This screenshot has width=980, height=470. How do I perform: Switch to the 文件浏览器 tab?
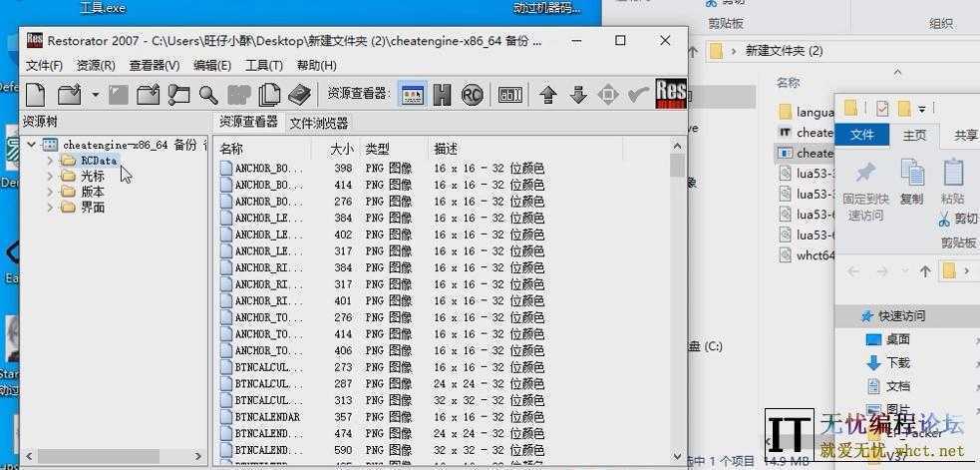(x=318, y=123)
